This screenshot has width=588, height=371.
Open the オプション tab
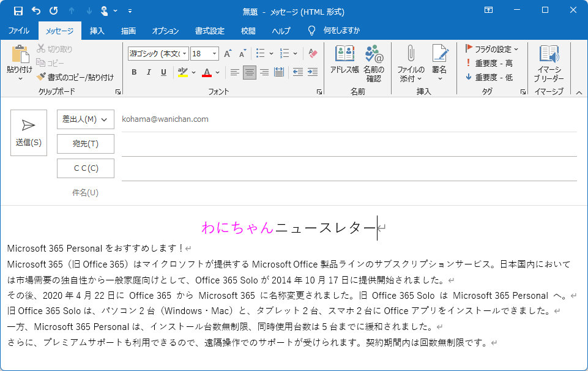click(165, 31)
